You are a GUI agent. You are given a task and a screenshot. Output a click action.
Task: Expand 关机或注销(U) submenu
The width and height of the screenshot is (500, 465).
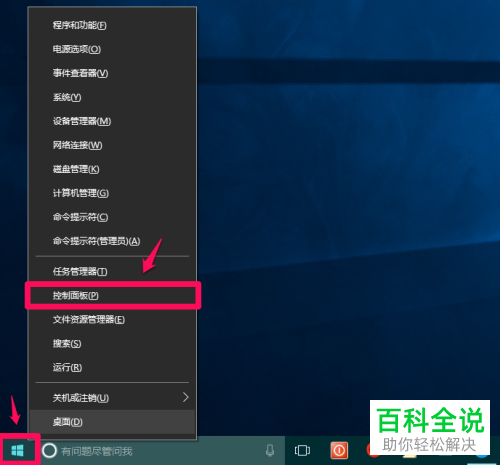(113, 398)
